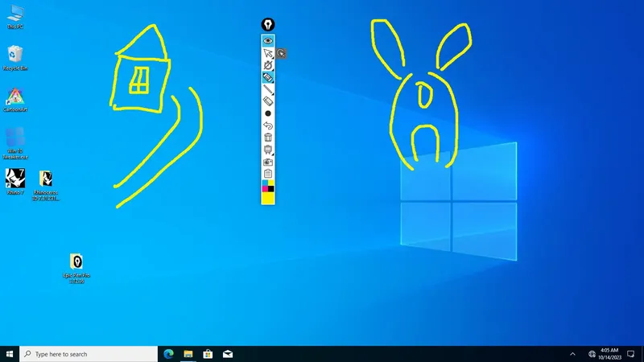Click the current yellow color swatch

[x=268, y=198]
